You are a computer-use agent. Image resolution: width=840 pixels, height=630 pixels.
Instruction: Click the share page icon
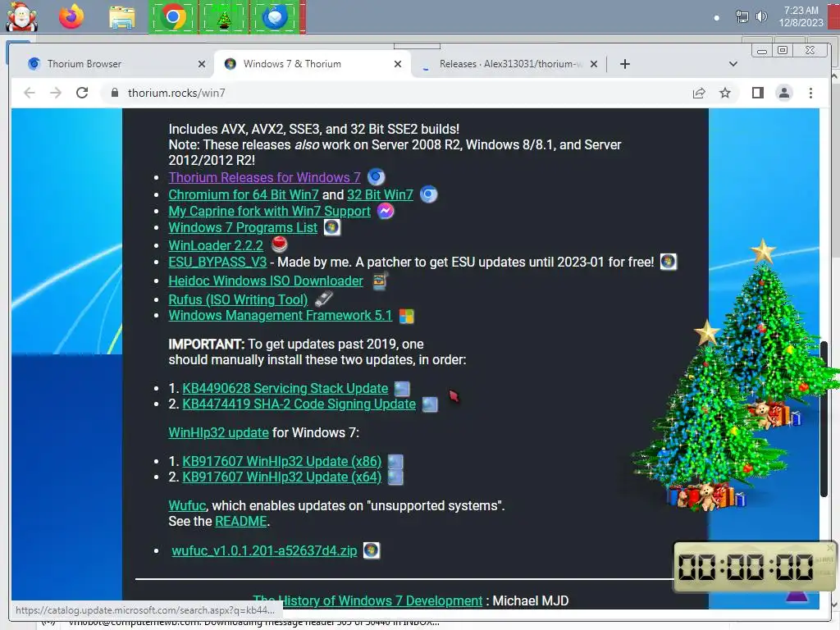coord(699,94)
